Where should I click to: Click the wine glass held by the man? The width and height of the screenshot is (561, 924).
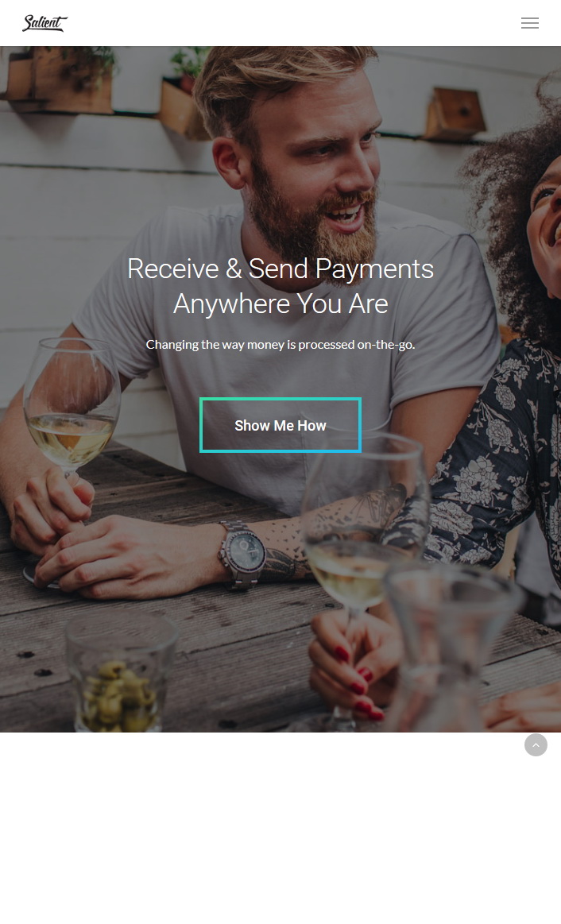[71, 407]
